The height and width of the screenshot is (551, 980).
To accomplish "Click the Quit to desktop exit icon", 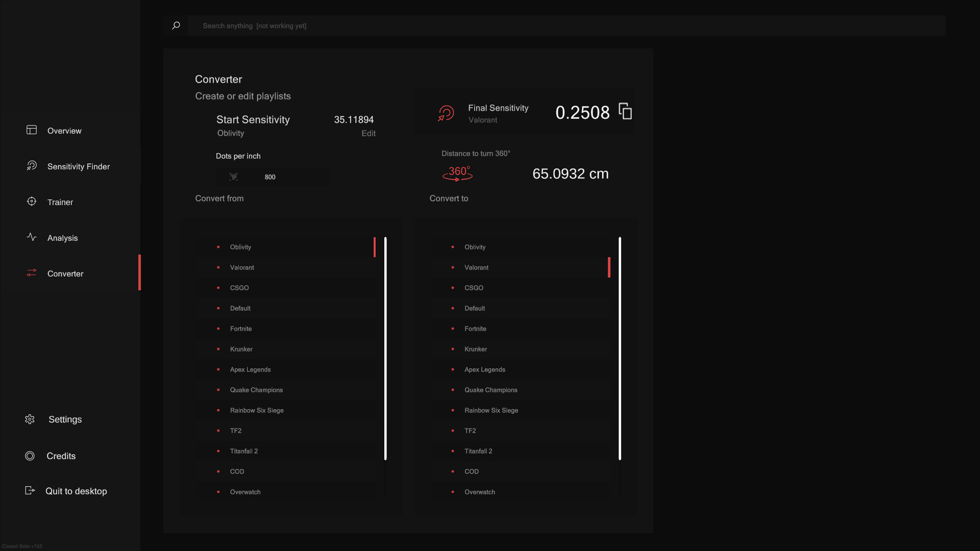I will 30,491.
